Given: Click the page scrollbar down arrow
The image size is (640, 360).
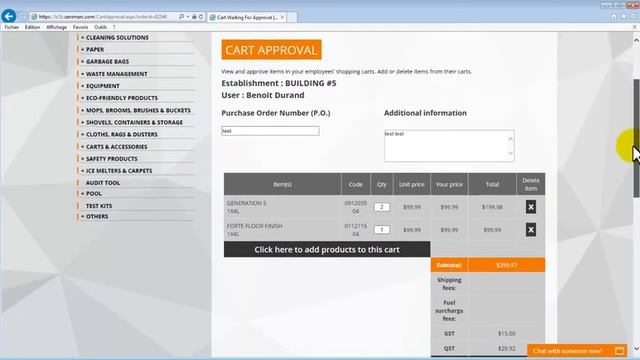Looking at the screenshot, I should pos(636,349).
